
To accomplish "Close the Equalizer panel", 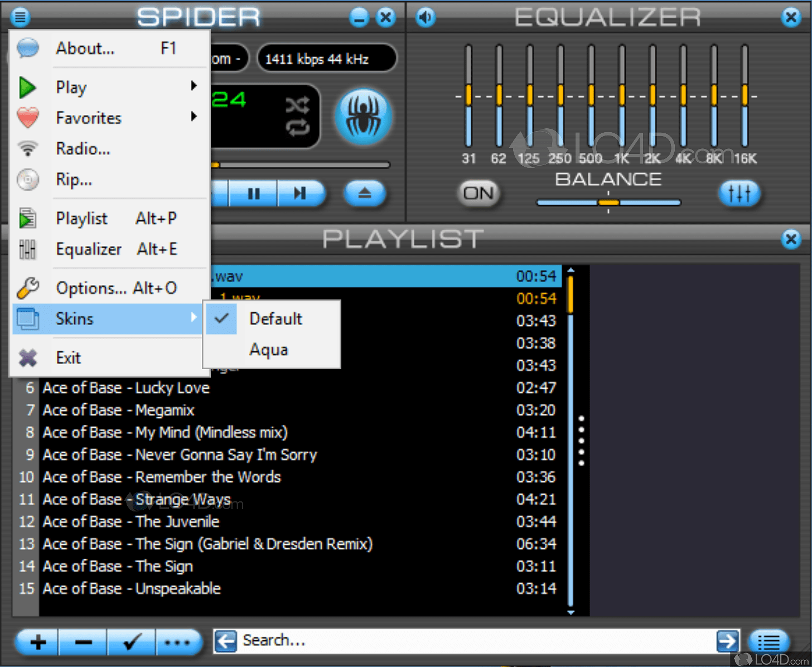I will pos(791,17).
